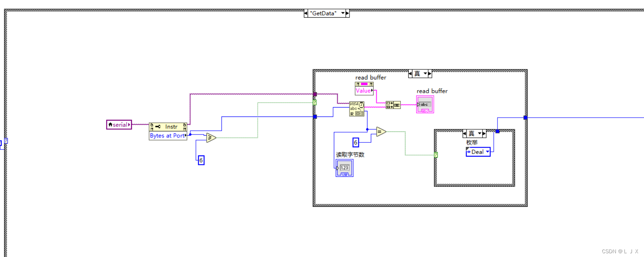Open the "GetData" case selector dropdown
The image size is (644, 257).
[x=343, y=13]
